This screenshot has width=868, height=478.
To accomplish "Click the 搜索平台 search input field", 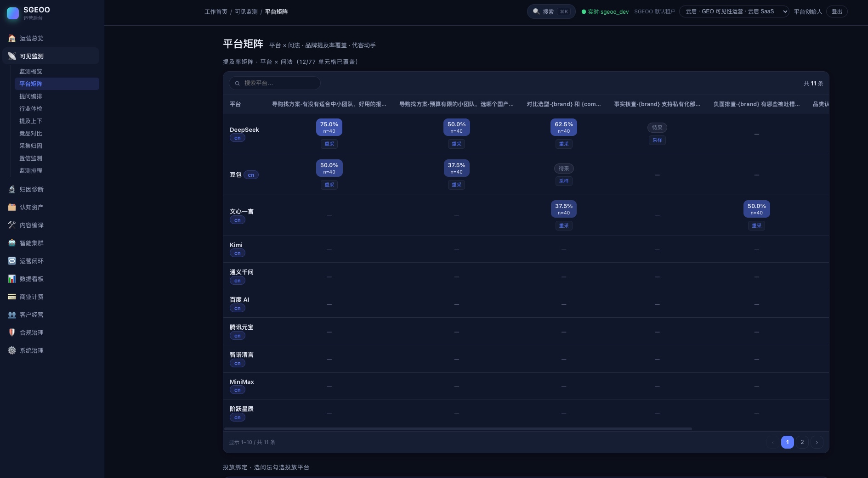I will tap(275, 83).
